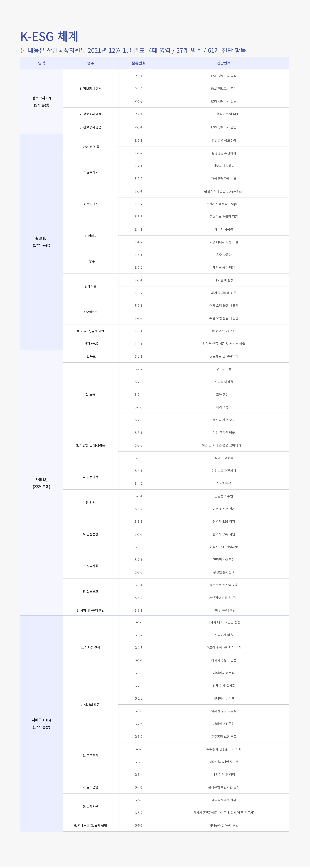Viewport: 310px width, 868px height.
Task: Select the 친환경 인증 제품 및 서비스 비율 item
Action: [224, 344]
